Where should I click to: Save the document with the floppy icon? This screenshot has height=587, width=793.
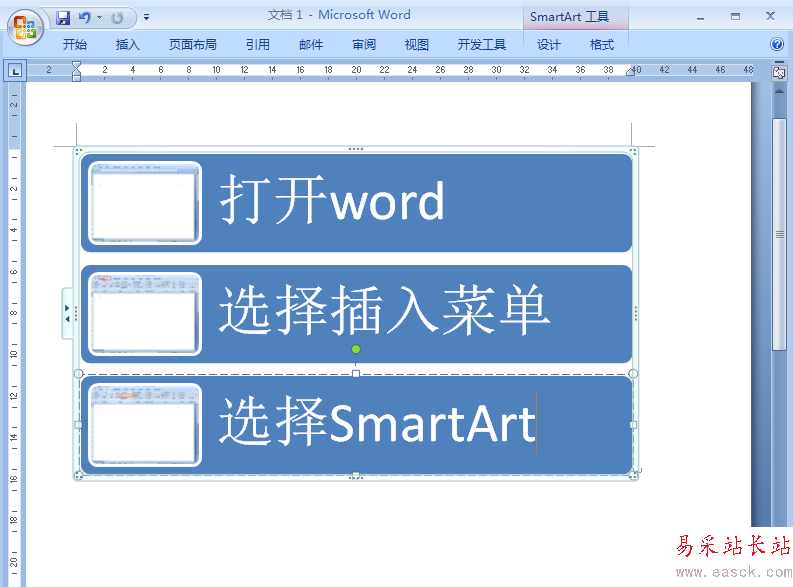[63, 18]
